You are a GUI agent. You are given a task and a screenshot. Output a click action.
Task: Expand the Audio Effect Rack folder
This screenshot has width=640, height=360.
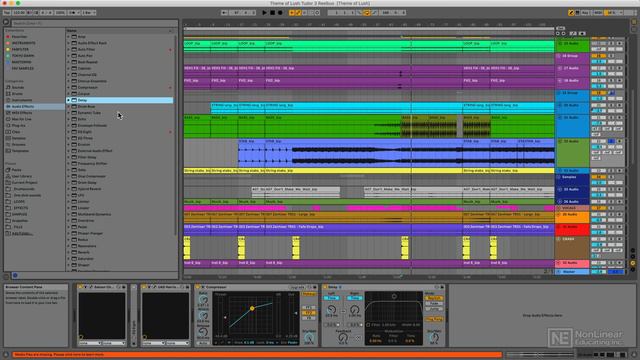coord(69,43)
